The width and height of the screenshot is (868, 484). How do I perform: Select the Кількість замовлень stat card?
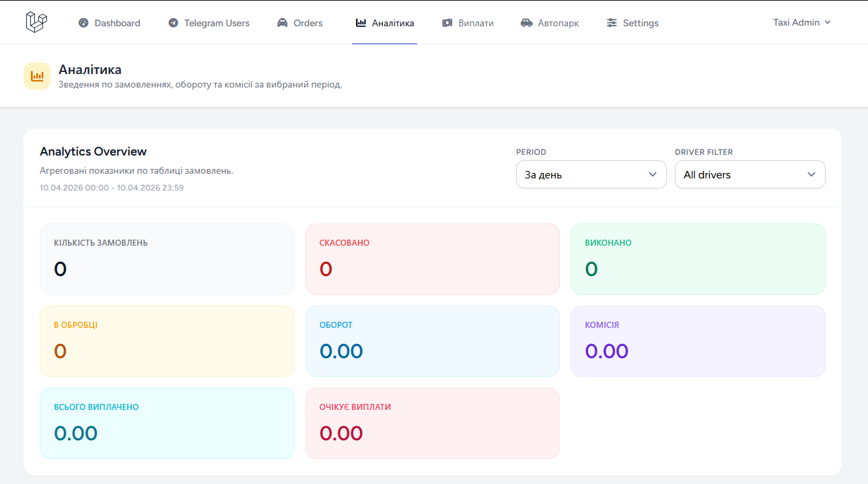(167, 259)
